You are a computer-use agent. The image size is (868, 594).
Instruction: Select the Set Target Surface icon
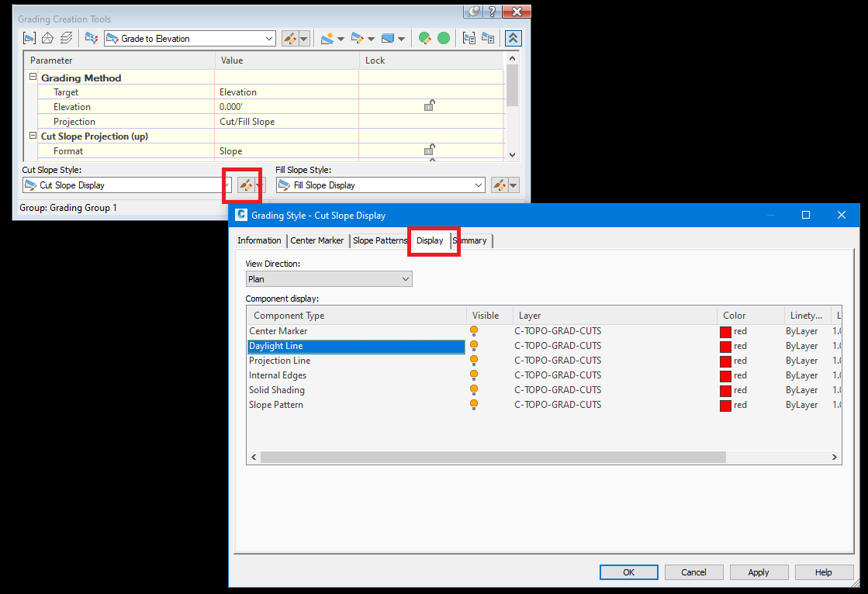tap(47, 37)
